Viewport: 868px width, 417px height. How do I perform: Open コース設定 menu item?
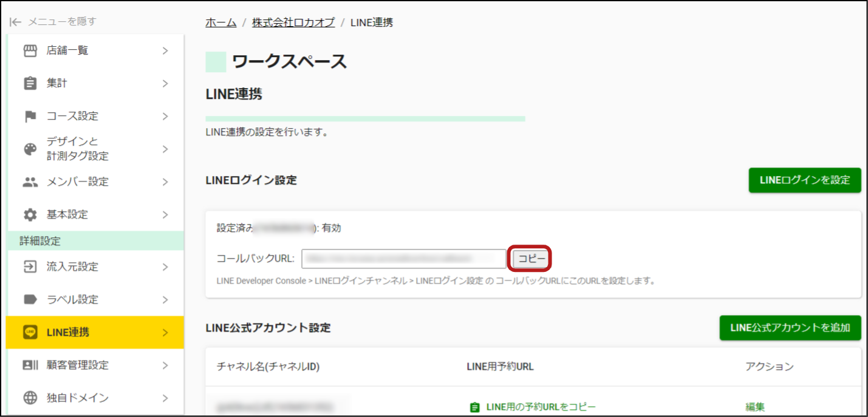pyautogui.click(x=95, y=116)
